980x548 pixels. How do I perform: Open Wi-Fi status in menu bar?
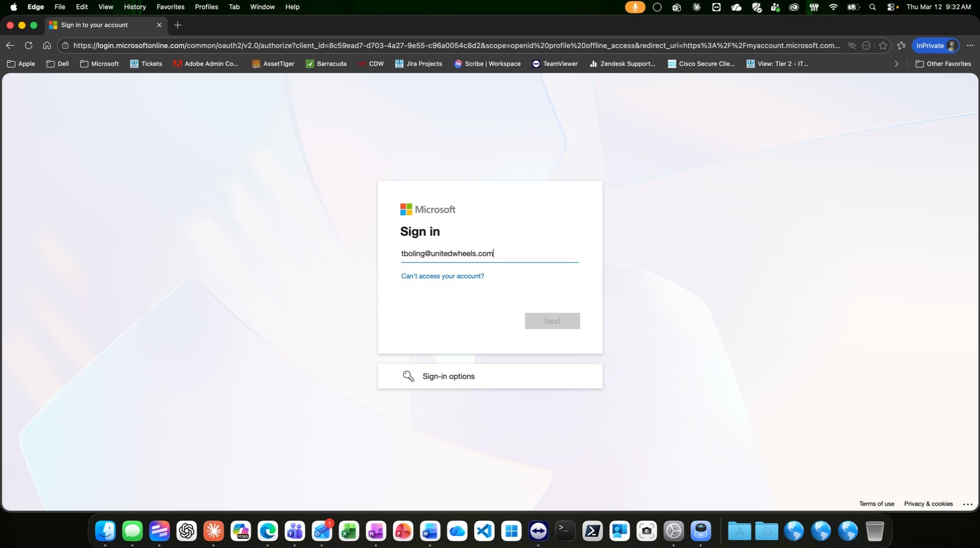click(x=833, y=7)
